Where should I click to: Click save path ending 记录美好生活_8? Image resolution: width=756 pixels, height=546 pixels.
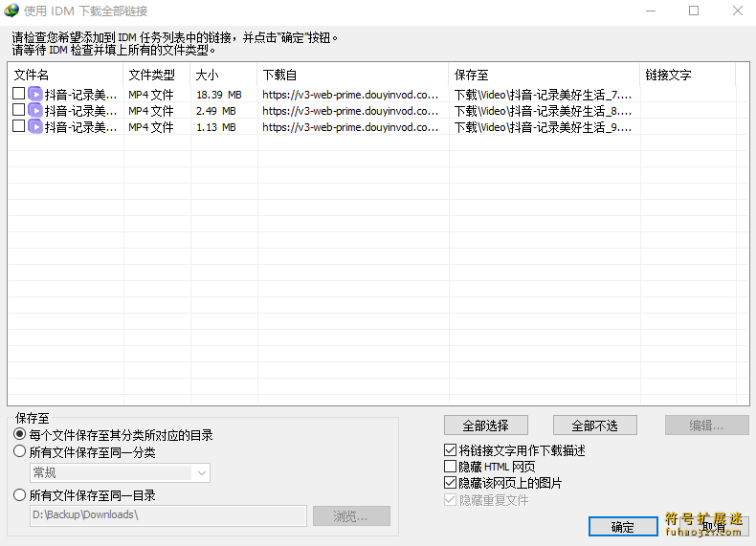tap(543, 111)
